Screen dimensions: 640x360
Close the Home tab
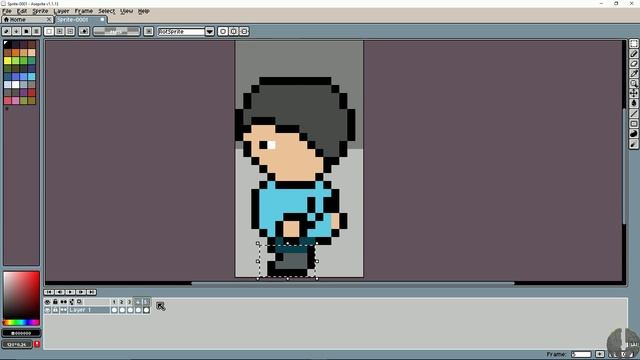click(49, 20)
